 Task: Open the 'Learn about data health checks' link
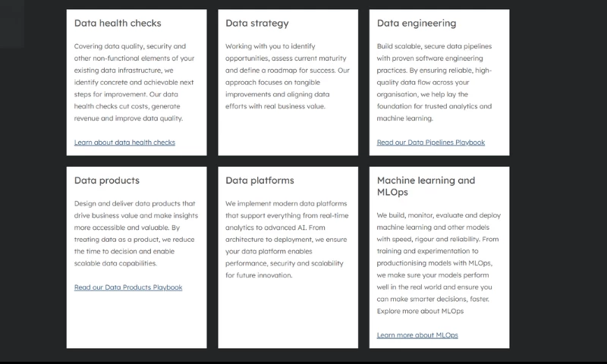(124, 143)
